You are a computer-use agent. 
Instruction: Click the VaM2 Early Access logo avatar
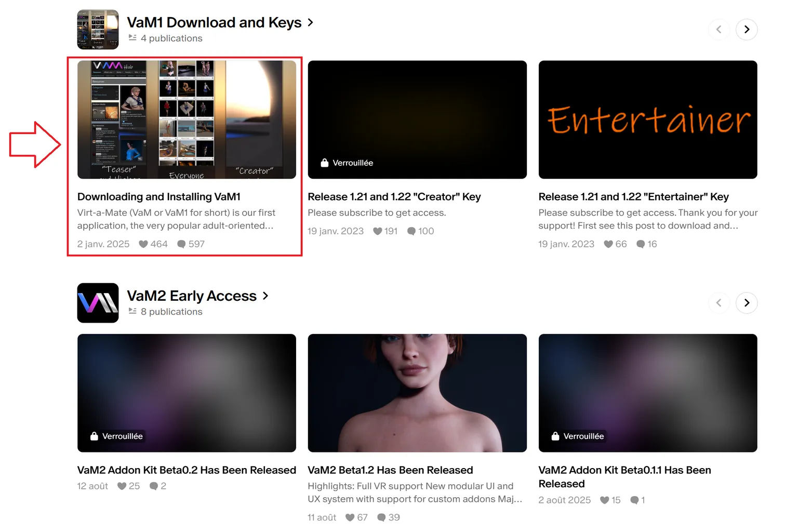click(x=98, y=303)
